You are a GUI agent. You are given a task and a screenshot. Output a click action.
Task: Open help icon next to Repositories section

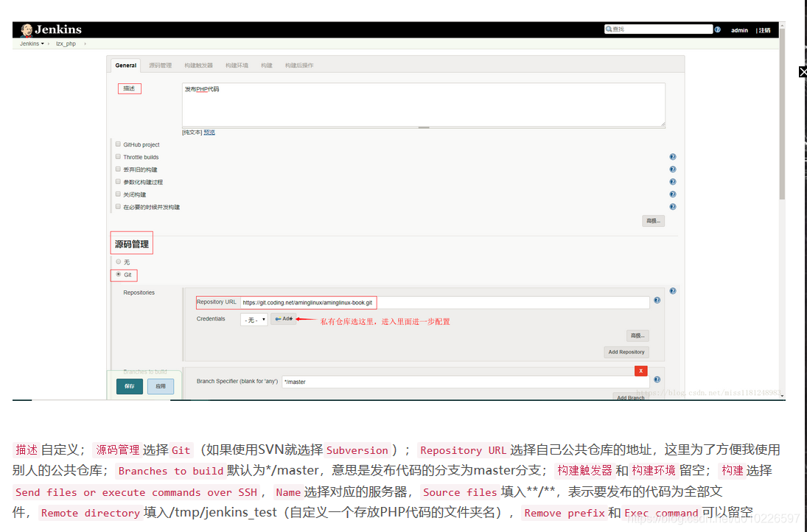click(x=672, y=291)
